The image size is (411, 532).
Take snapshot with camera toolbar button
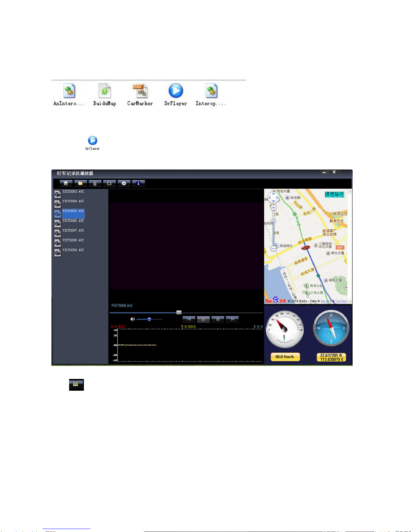(109, 183)
